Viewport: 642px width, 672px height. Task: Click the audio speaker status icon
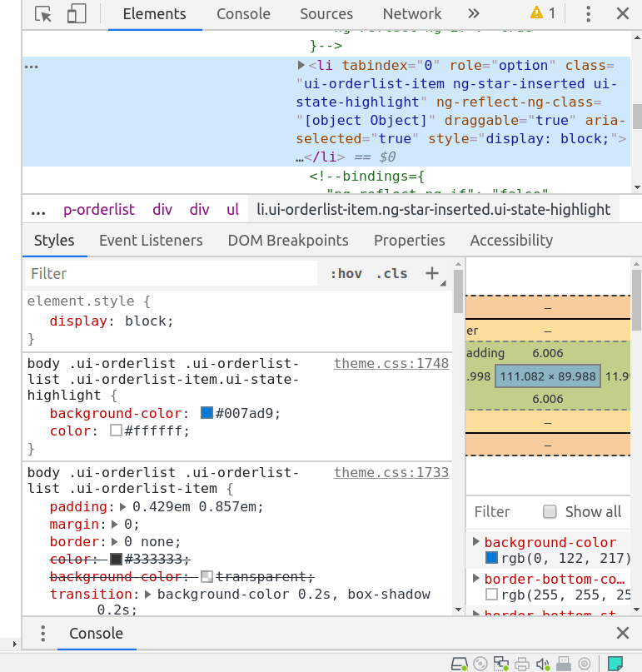543,664
